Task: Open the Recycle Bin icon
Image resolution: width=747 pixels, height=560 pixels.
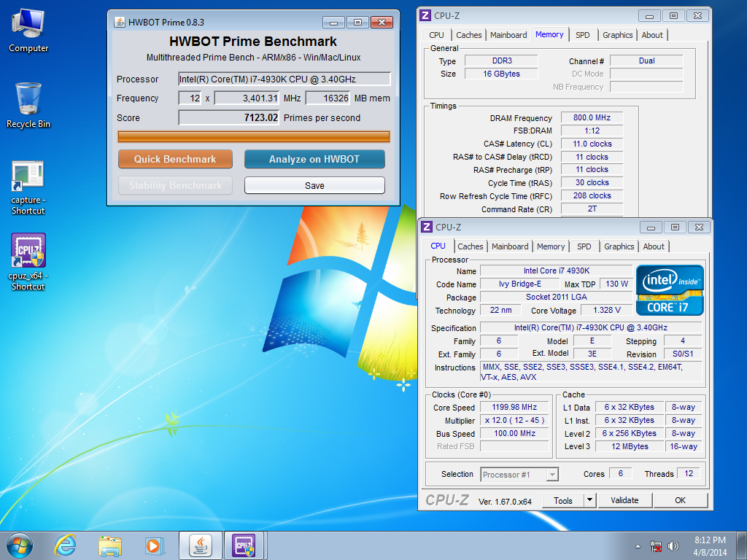Action: coord(28,106)
